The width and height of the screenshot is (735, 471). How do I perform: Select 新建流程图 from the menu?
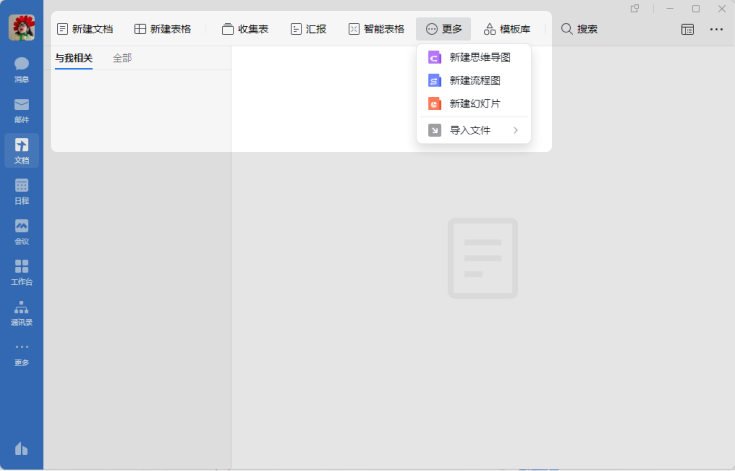pos(473,81)
